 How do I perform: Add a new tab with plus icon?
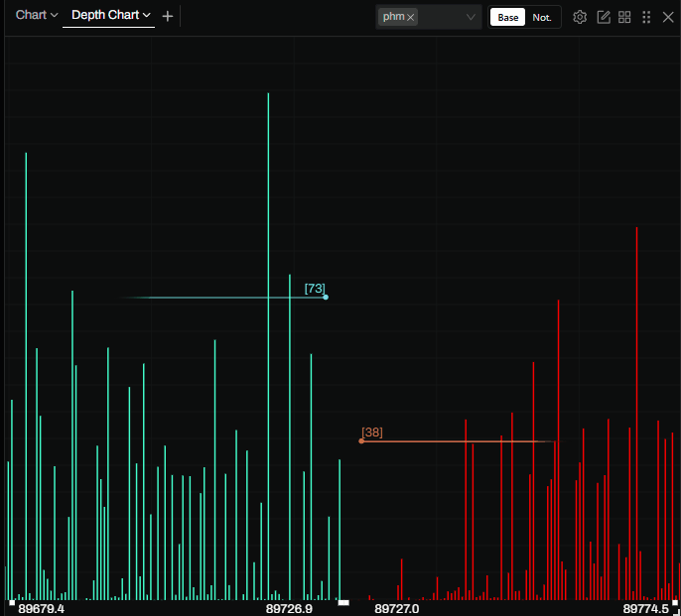167,17
